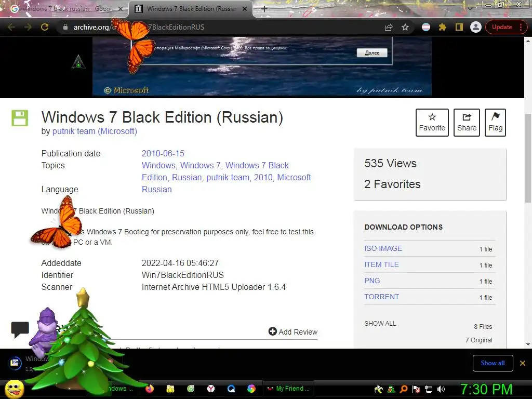Close the Windows 7 Black Edition tab
Screen dimensions: 532x399
click(245, 9)
